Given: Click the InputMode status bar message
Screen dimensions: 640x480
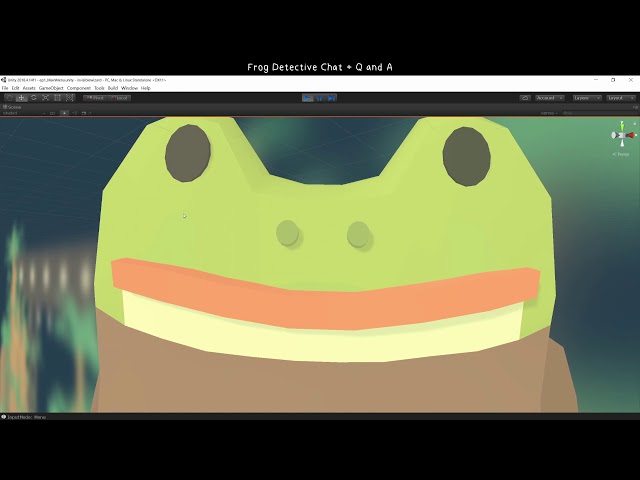Looking at the screenshot, I should coord(24,417).
